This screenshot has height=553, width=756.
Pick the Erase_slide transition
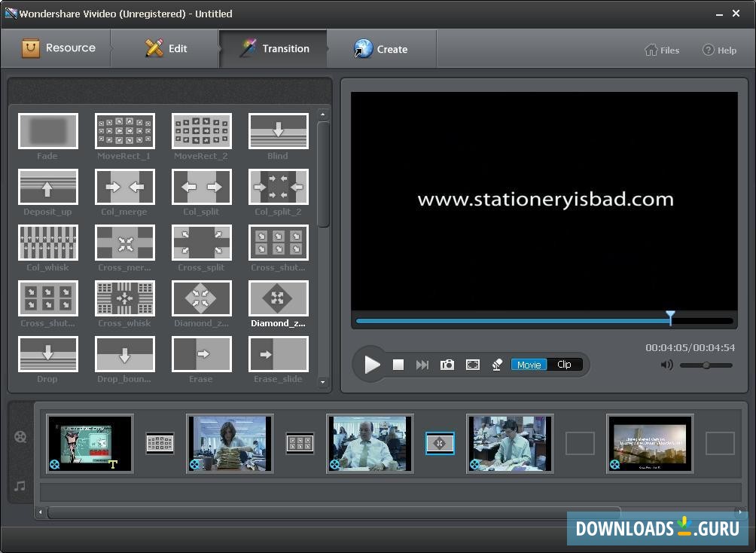click(x=278, y=354)
